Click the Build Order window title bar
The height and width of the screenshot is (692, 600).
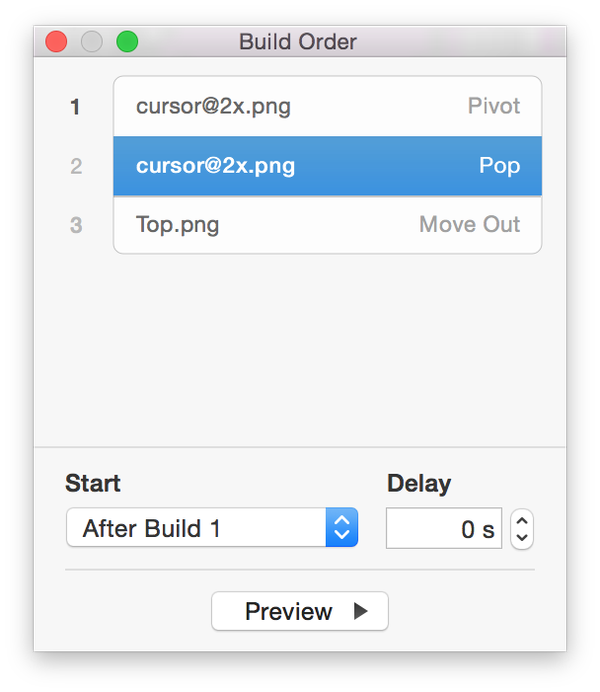tap(300, 41)
